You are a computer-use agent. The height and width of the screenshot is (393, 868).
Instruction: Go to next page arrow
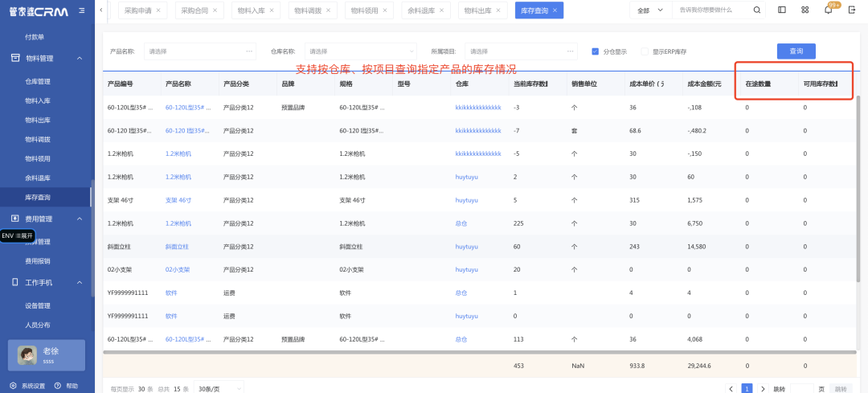[x=763, y=389]
